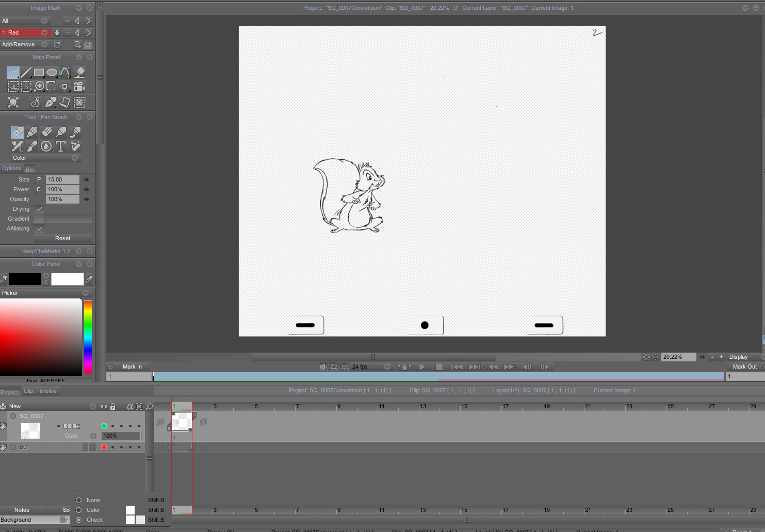
Task: Select Color background option
Action: coord(79,510)
